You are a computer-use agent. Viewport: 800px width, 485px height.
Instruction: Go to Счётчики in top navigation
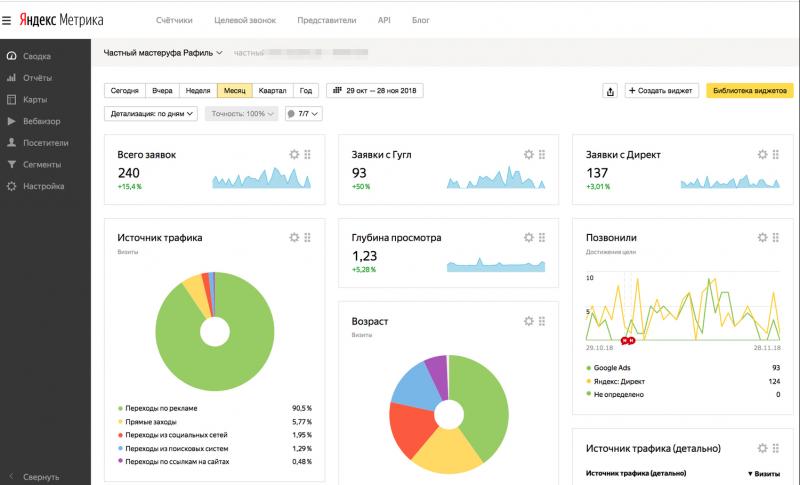point(174,20)
